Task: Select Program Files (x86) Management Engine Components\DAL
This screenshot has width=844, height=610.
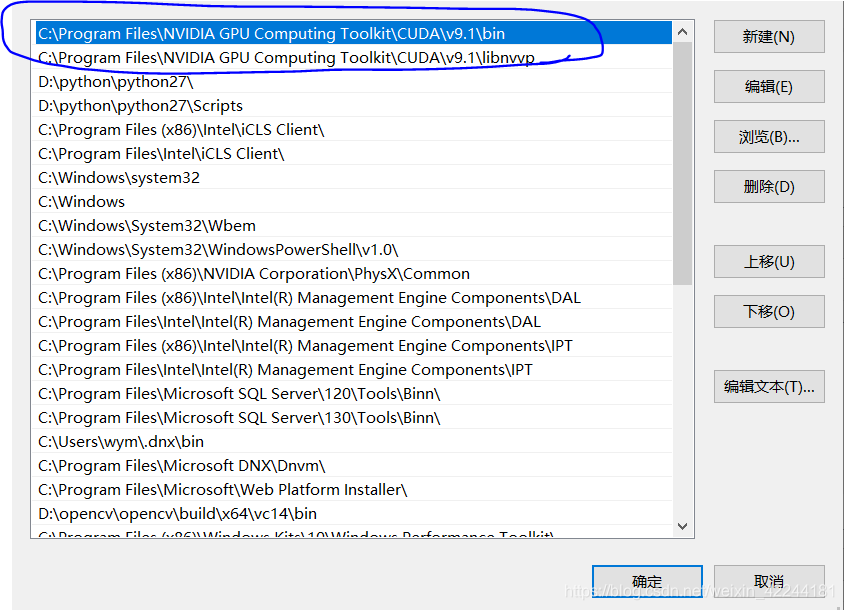Action: [354, 297]
